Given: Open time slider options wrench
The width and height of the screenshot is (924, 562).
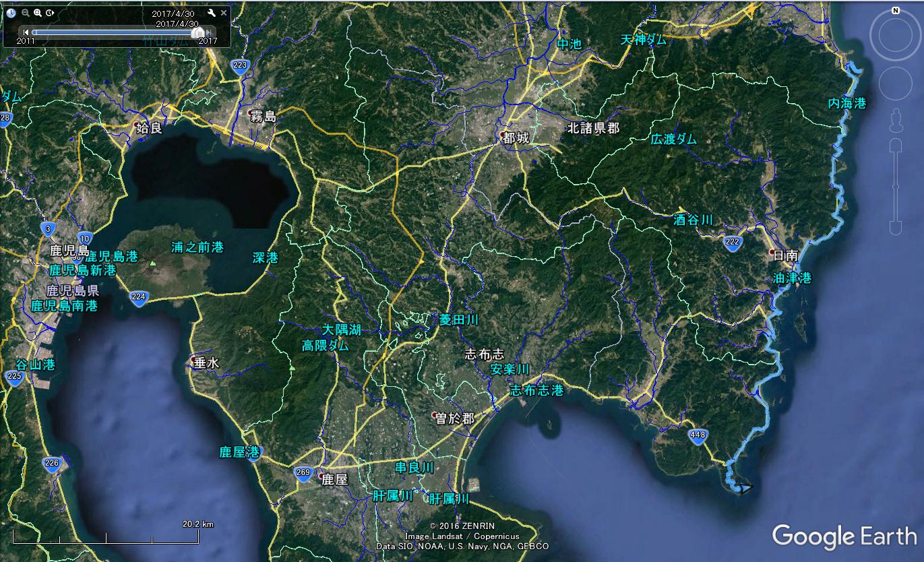Looking at the screenshot, I should pos(211,13).
